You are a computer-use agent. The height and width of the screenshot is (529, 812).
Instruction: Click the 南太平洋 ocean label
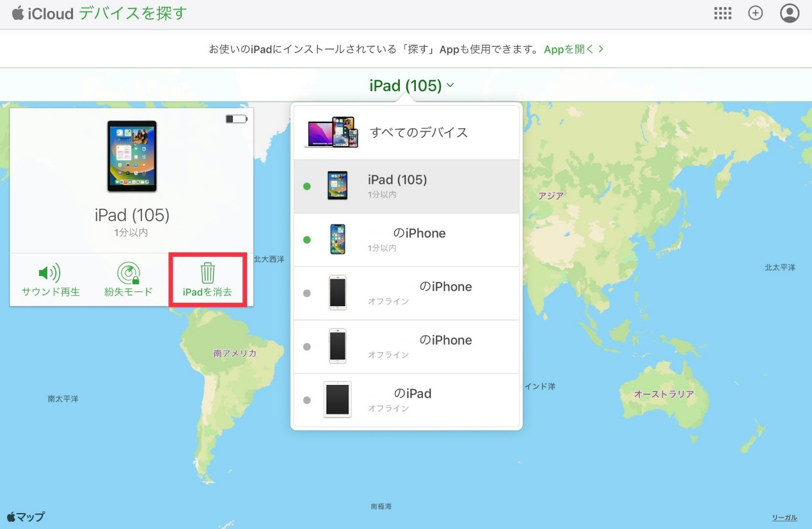coord(63,399)
